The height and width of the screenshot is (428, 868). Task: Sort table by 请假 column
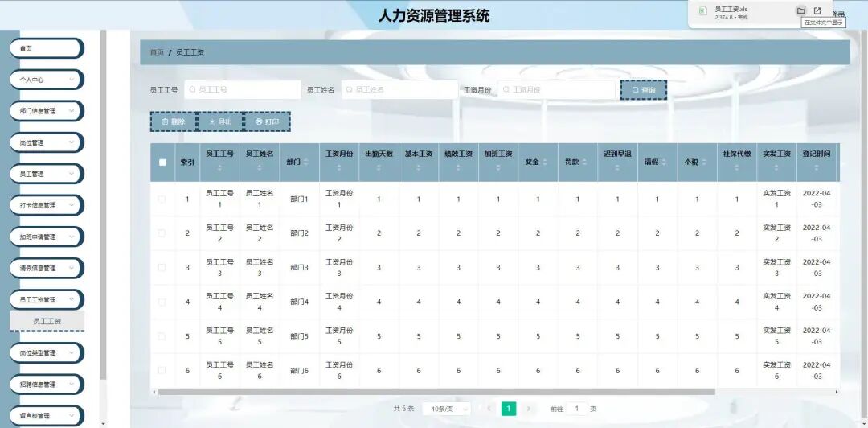coord(665,163)
